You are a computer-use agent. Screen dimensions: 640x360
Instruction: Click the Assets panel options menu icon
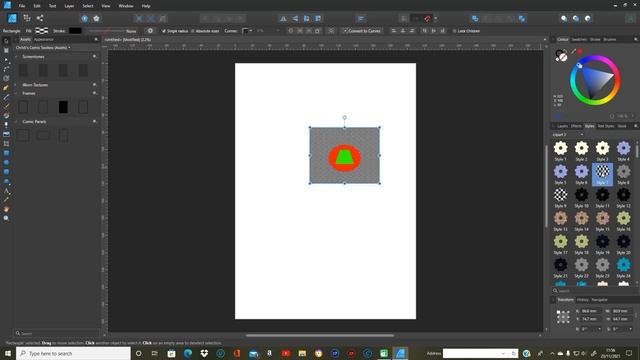tap(96, 40)
